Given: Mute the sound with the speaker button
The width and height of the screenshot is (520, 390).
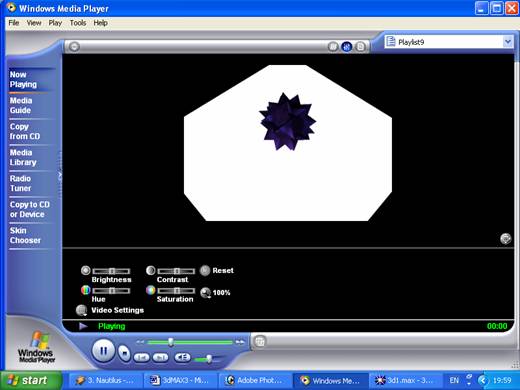Looking at the screenshot, I should tap(182, 357).
